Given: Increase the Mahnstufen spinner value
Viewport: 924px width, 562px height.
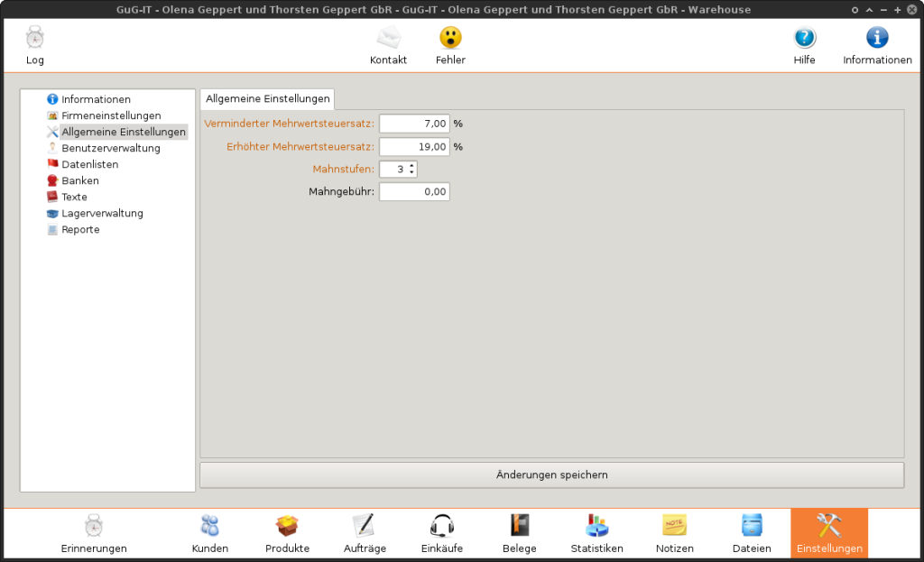Looking at the screenshot, I should 411,166.
